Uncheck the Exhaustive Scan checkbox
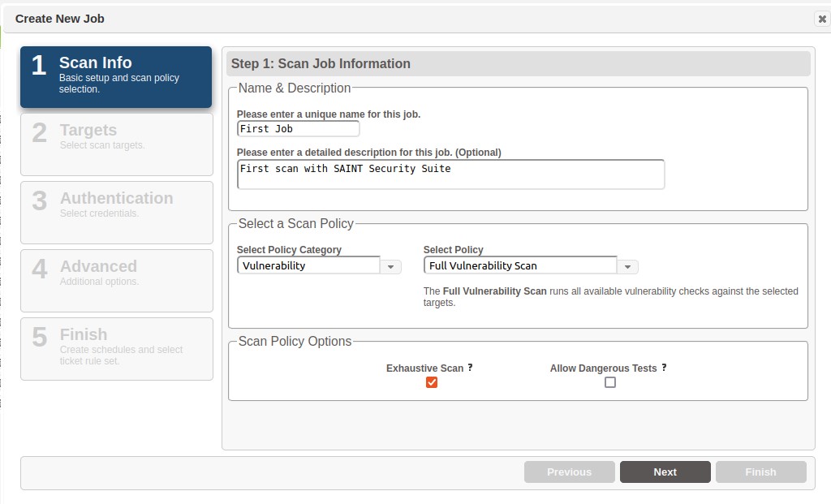The width and height of the screenshot is (831, 504). (x=432, y=382)
